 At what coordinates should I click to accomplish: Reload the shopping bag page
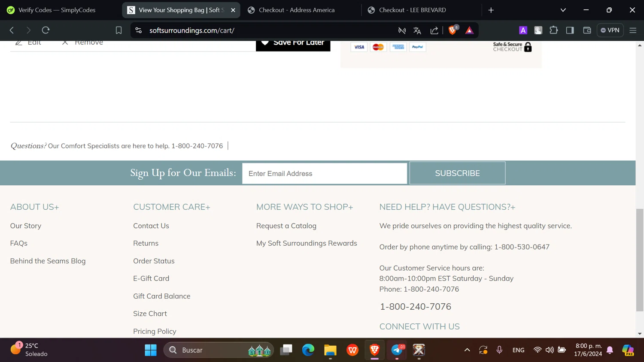pyautogui.click(x=46, y=30)
